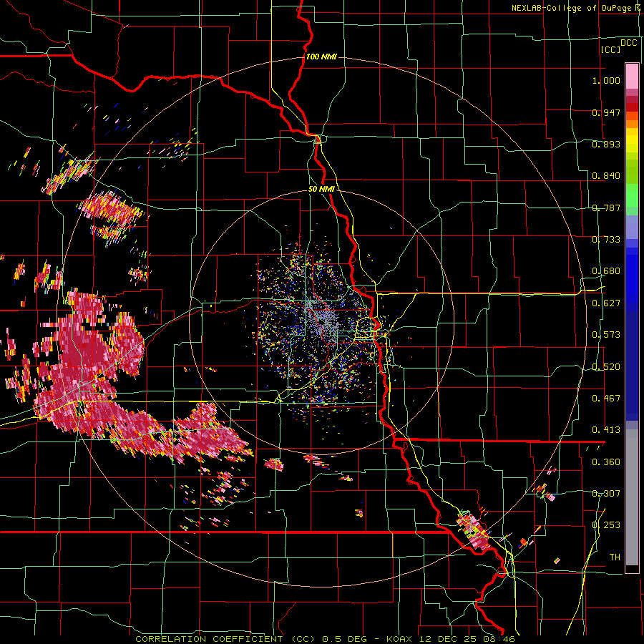Click the 1.000 value on the color scale
The image size is (644, 644).
606,80
